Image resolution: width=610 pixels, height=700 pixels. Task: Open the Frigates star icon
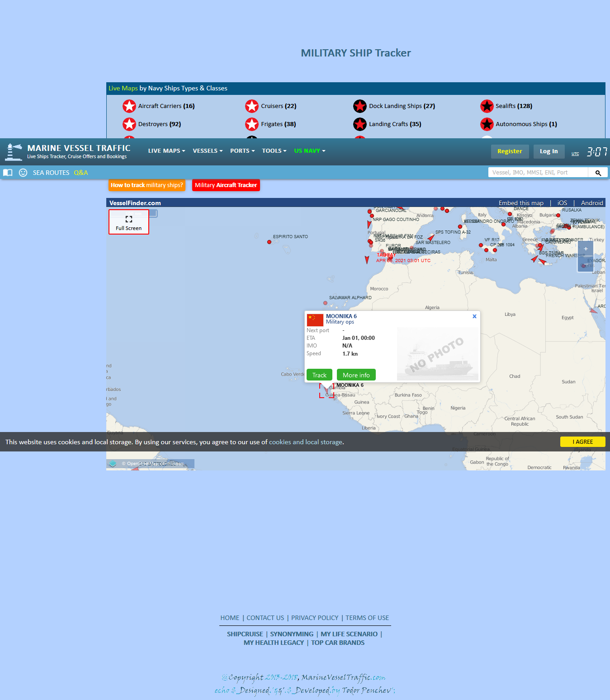(252, 124)
